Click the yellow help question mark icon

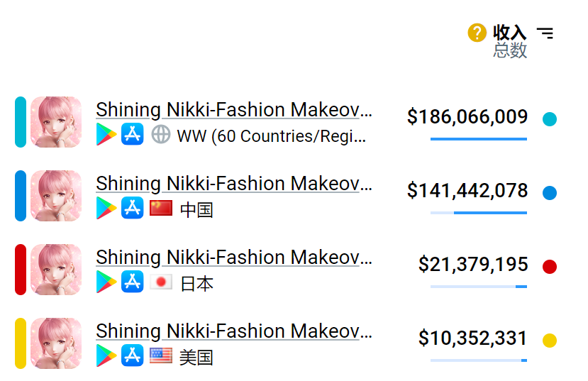coord(477,33)
